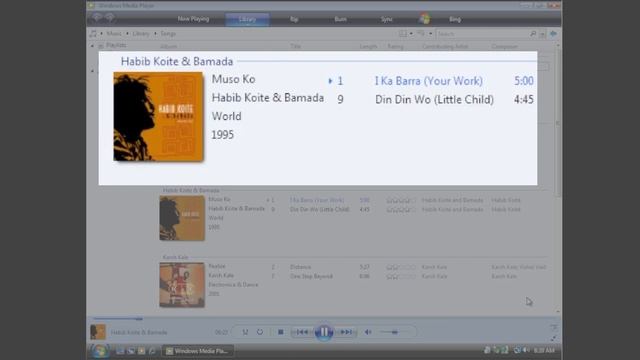Open the layout options dropdown

[x=405, y=33]
